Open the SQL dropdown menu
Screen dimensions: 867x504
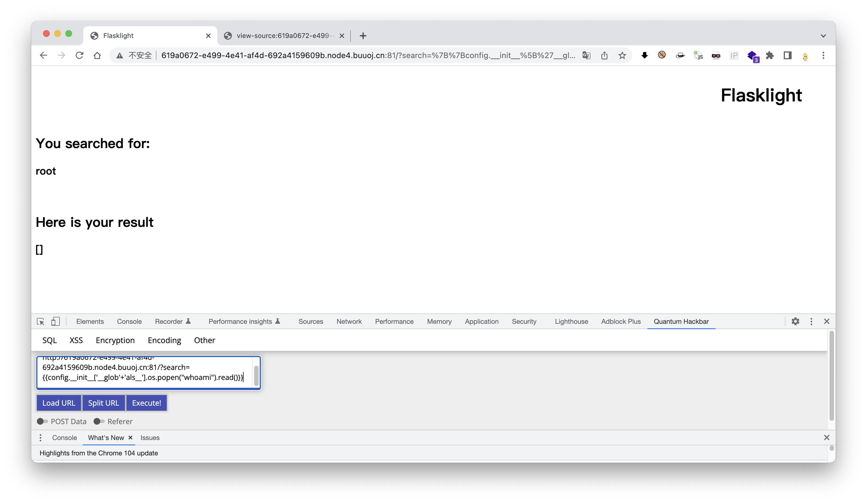point(49,340)
